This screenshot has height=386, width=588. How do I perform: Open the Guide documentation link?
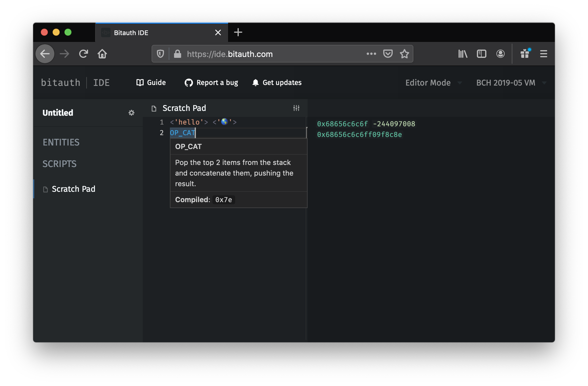151,82
